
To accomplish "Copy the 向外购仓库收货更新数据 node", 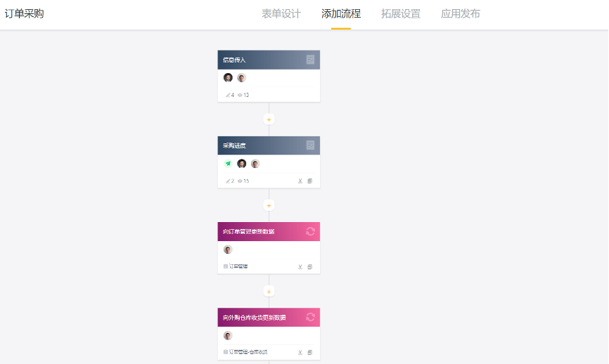I will coord(310,352).
